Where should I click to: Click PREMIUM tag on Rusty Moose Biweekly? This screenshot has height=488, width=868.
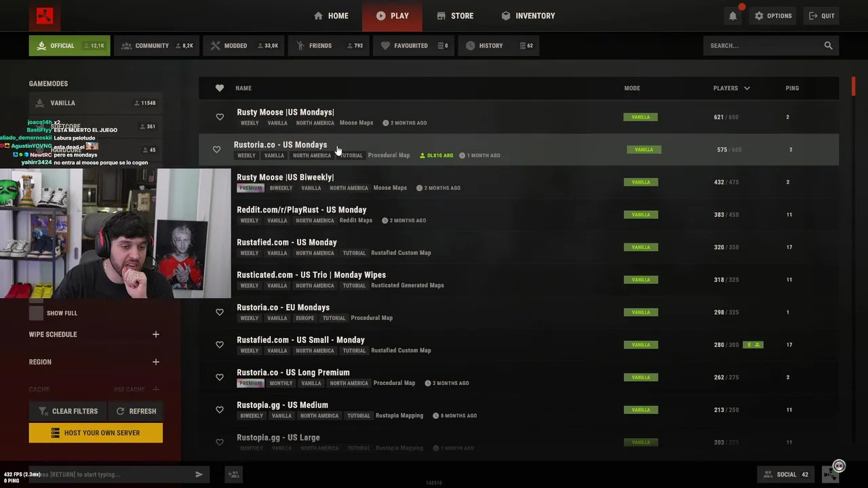pyautogui.click(x=250, y=188)
